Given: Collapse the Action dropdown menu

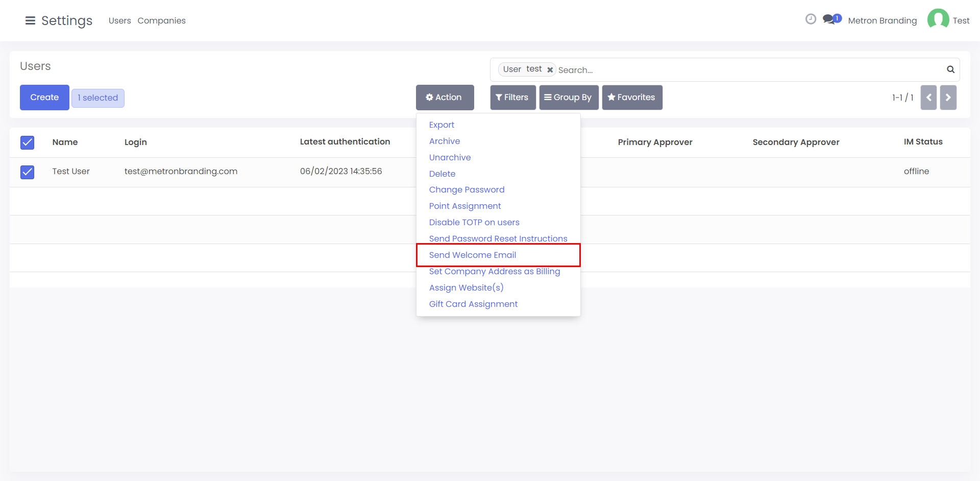Looking at the screenshot, I should click(445, 98).
